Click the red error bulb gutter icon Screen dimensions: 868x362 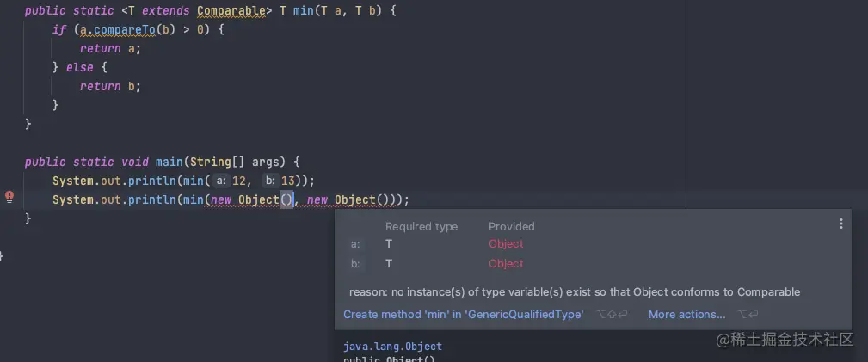9,197
